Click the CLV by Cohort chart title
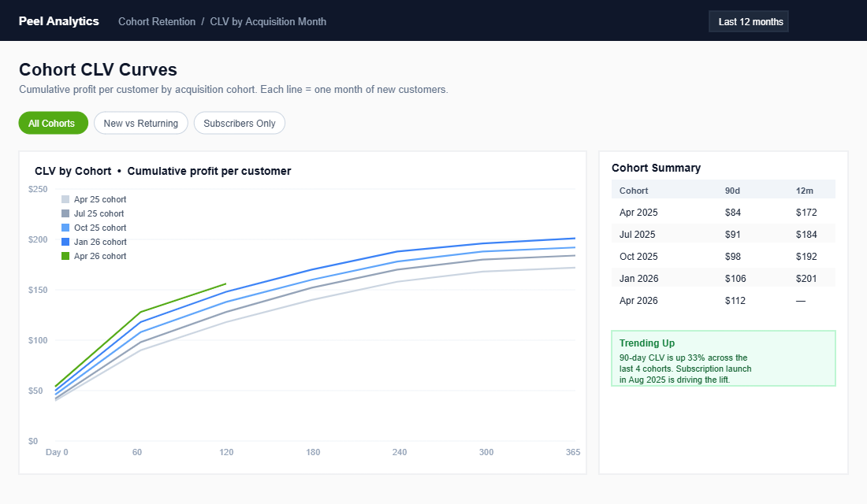This screenshot has height=504, width=867. (x=73, y=171)
